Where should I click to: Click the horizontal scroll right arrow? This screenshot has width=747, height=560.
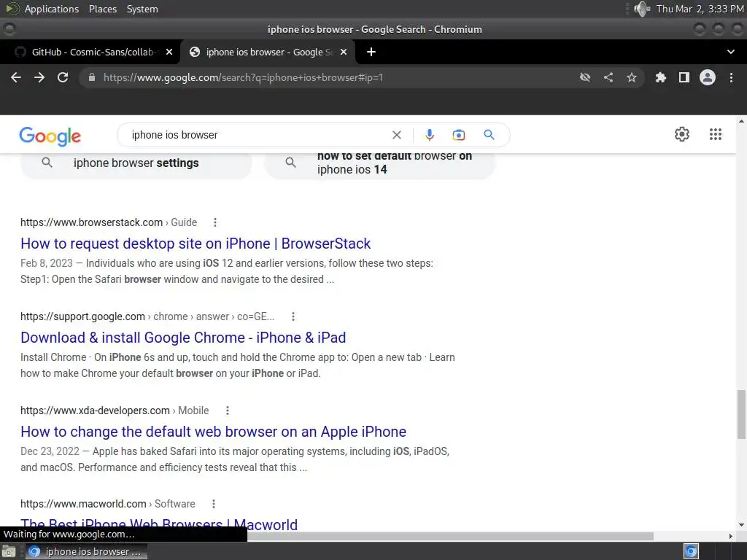point(731,536)
